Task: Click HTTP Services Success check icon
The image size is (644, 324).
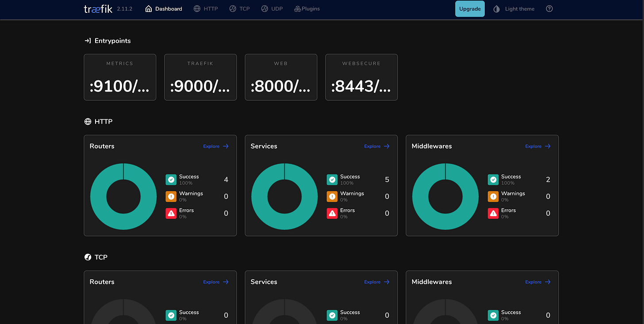Action: [x=332, y=179]
